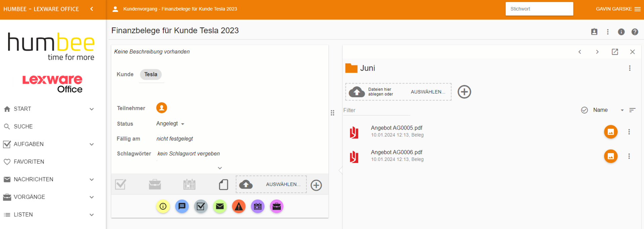Click the Stichwort search field
Screen dimensions: 644x229
tap(539, 9)
